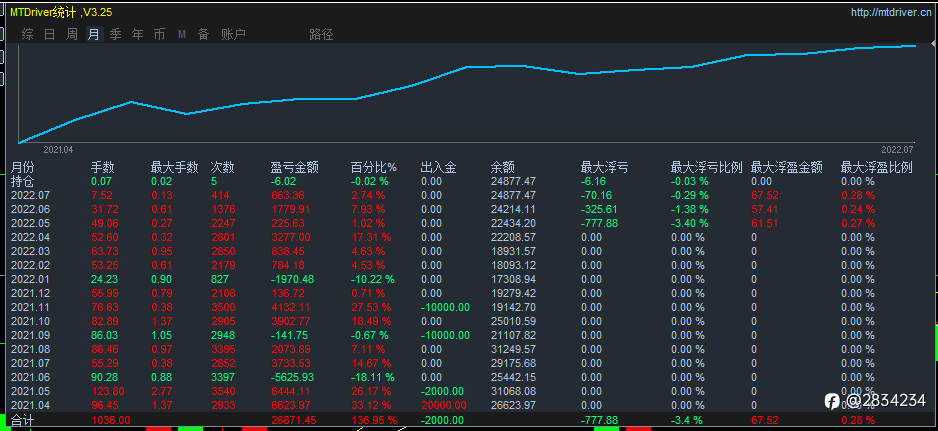Click the 月份 column header
The image size is (938, 431).
(x=23, y=168)
